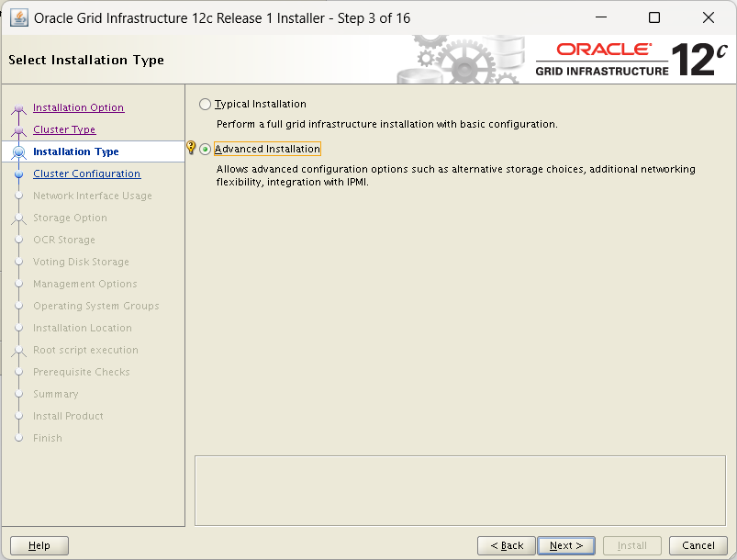Close the installer window
Viewport: 737px width, 560px height.
coord(709,17)
